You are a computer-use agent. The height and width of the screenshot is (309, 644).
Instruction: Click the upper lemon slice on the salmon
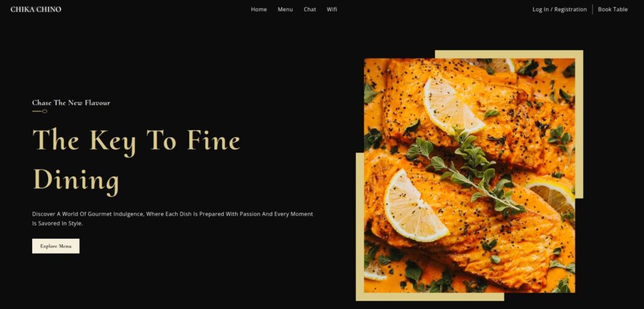pos(453,106)
